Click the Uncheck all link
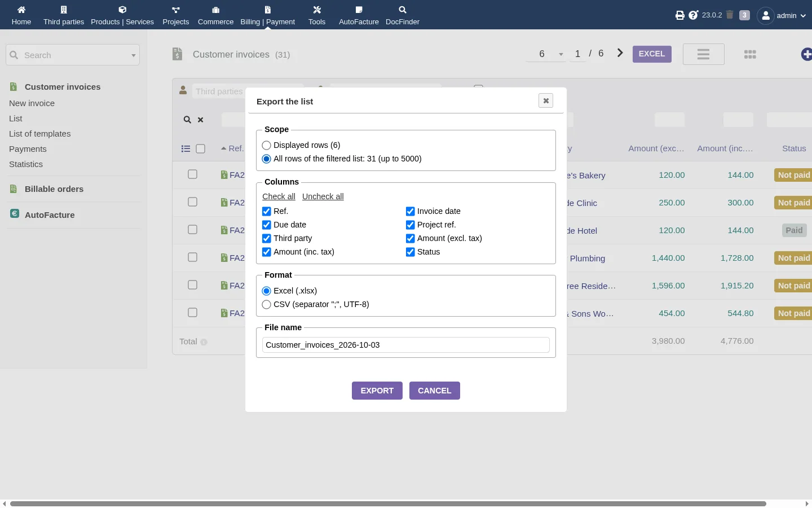Viewport: 812px width, 508px height. tap(323, 196)
